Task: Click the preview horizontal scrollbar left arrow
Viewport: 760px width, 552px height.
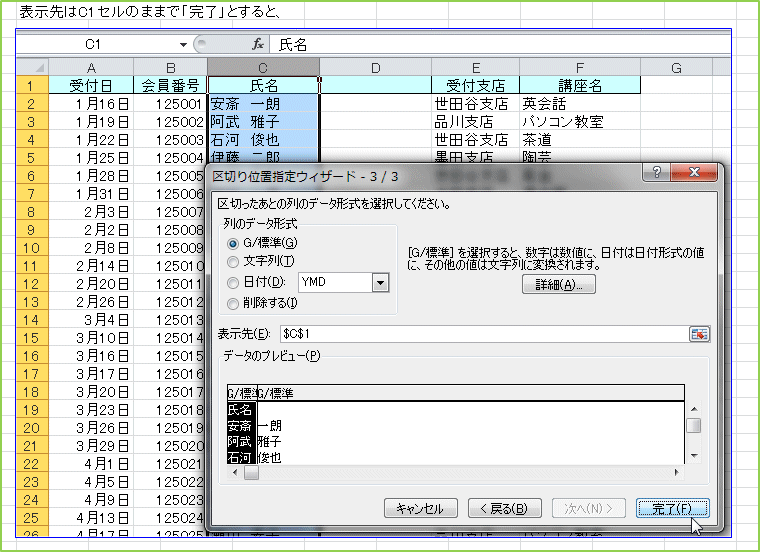Action: click(235, 473)
